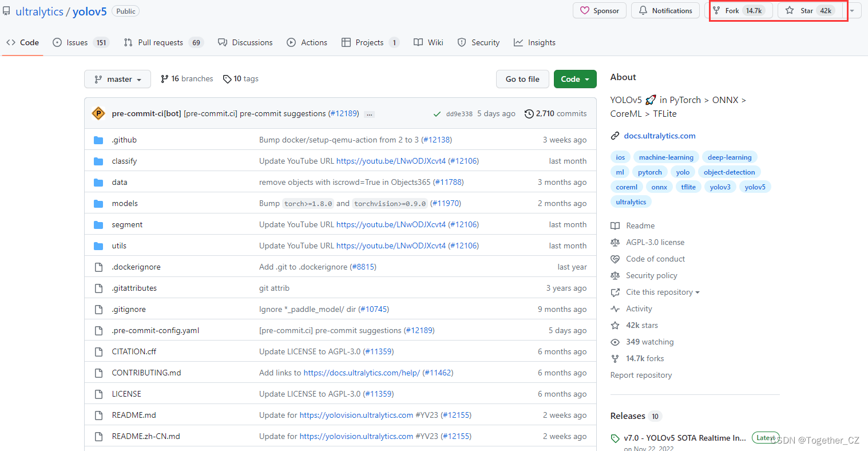Click the pre-commit-ci bot avatar

pyautogui.click(x=98, y=113)
